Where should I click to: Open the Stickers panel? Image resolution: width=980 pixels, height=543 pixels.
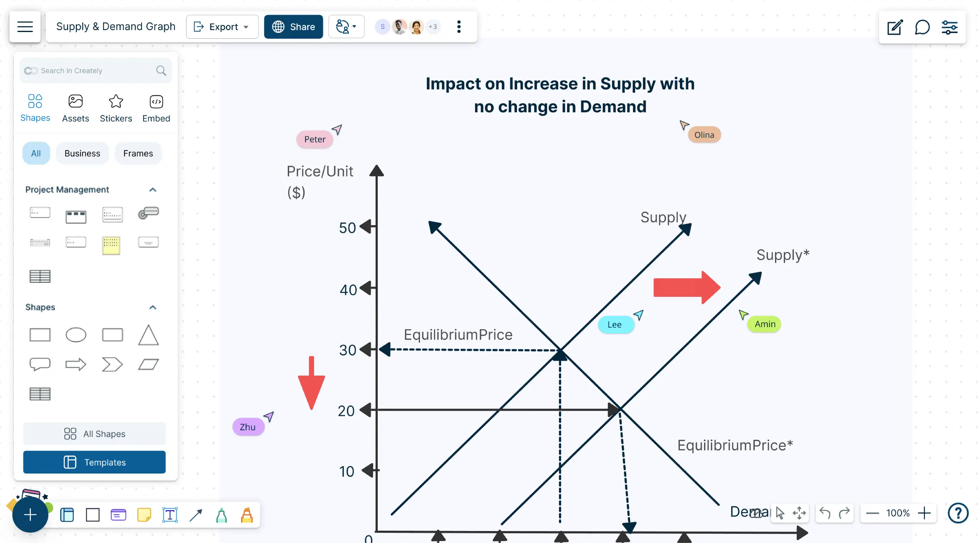[x=116, y=108]
